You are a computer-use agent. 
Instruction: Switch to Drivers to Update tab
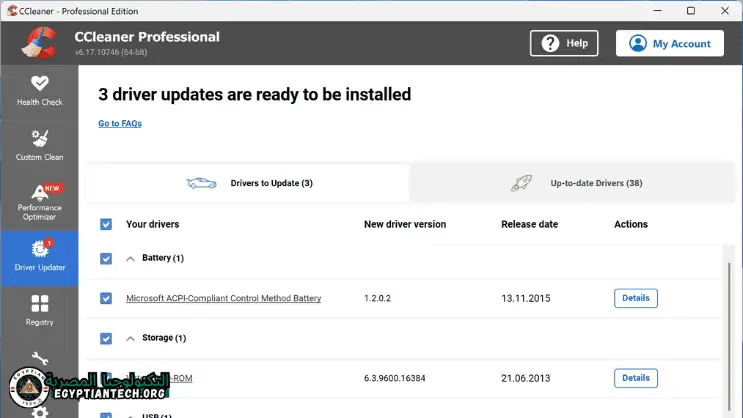point(248,183)
